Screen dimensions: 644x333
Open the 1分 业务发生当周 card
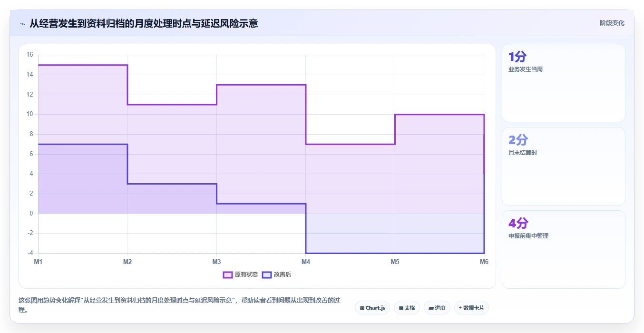(x=563, y=83)
